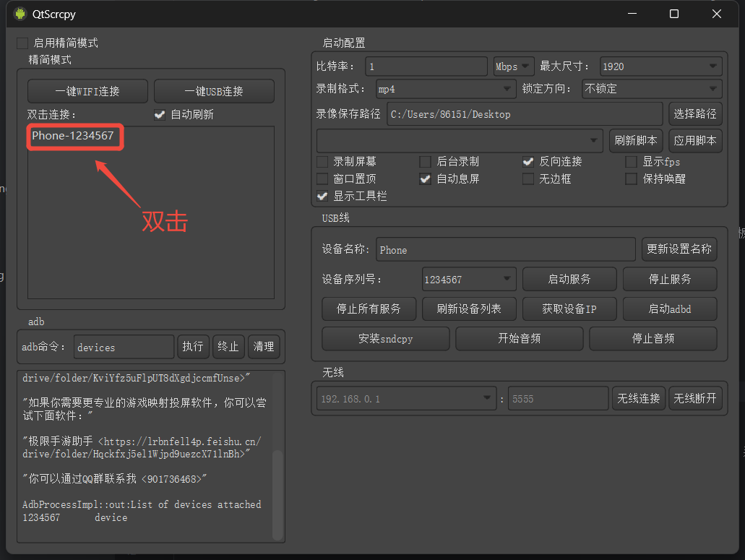
Task: Click the 一键USB连接 button
Action: click(214, 92)
